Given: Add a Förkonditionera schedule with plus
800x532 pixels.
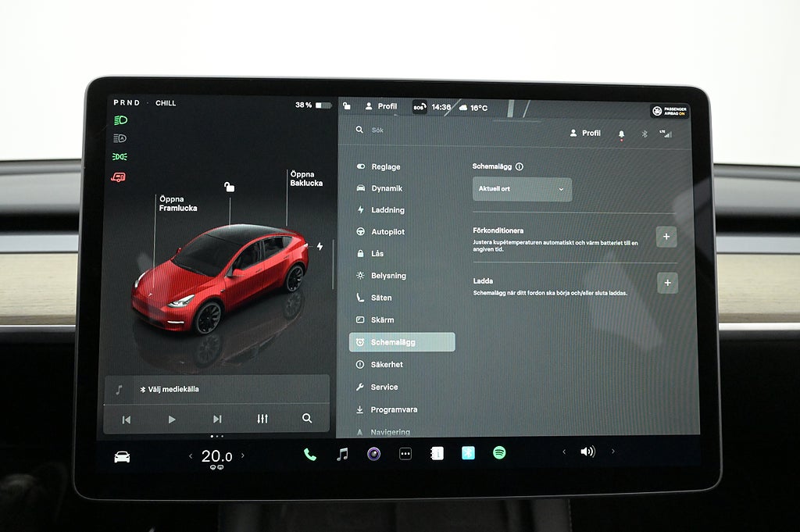Looking at the screenshot, I should click(666, 237).
